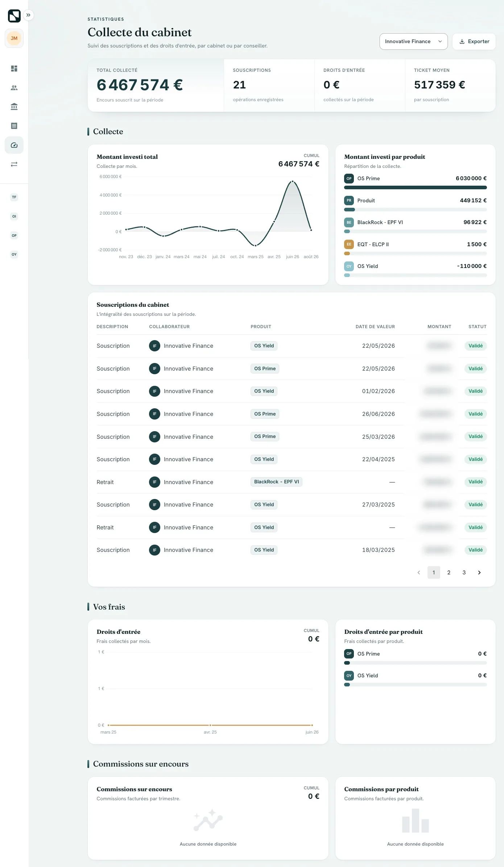Click the COLLABORATEUR column header
This screenshot has width=504, height=867.
point(169,327)
